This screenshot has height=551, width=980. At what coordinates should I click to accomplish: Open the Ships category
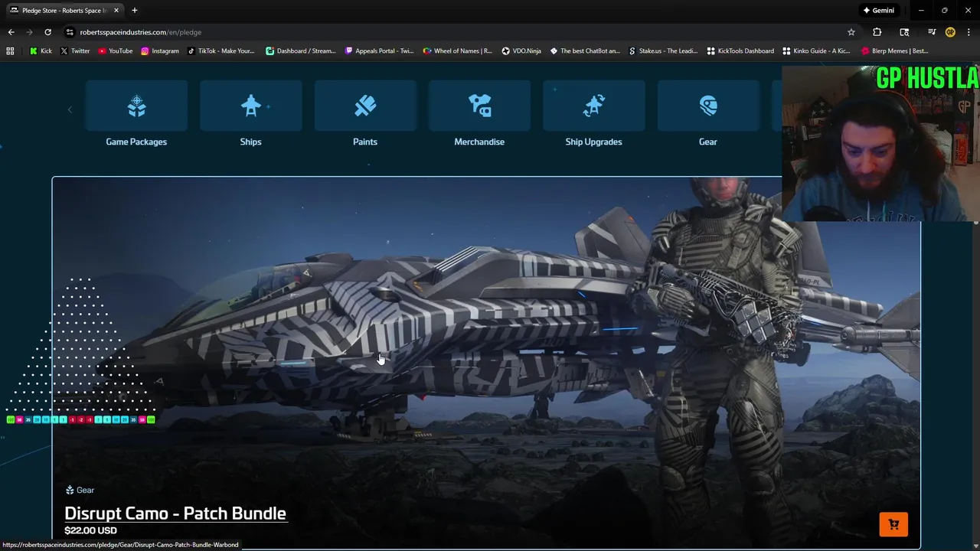[250, 115]
